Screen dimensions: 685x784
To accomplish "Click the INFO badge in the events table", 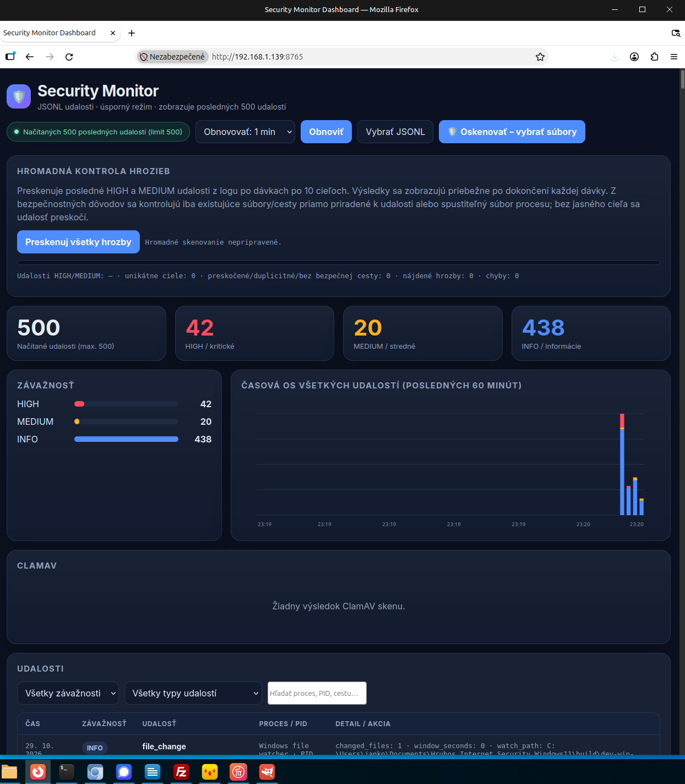I will coord(95,748).
